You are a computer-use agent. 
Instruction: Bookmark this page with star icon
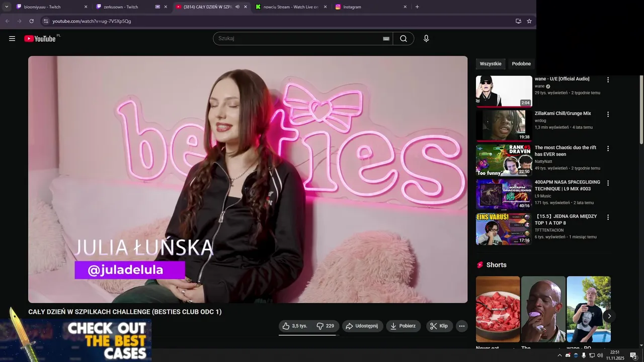tap(529, 21)
